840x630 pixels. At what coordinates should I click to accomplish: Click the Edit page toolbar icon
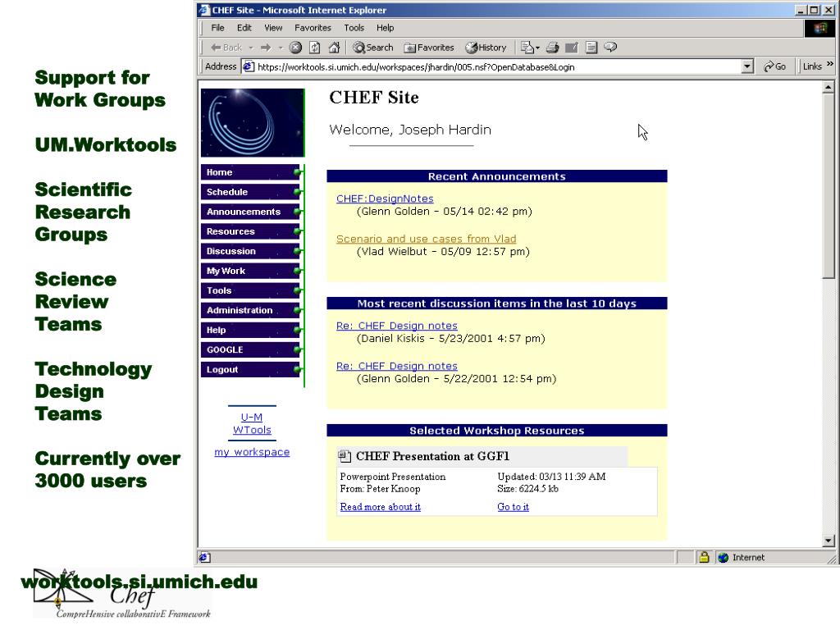[x=572, y=48]
